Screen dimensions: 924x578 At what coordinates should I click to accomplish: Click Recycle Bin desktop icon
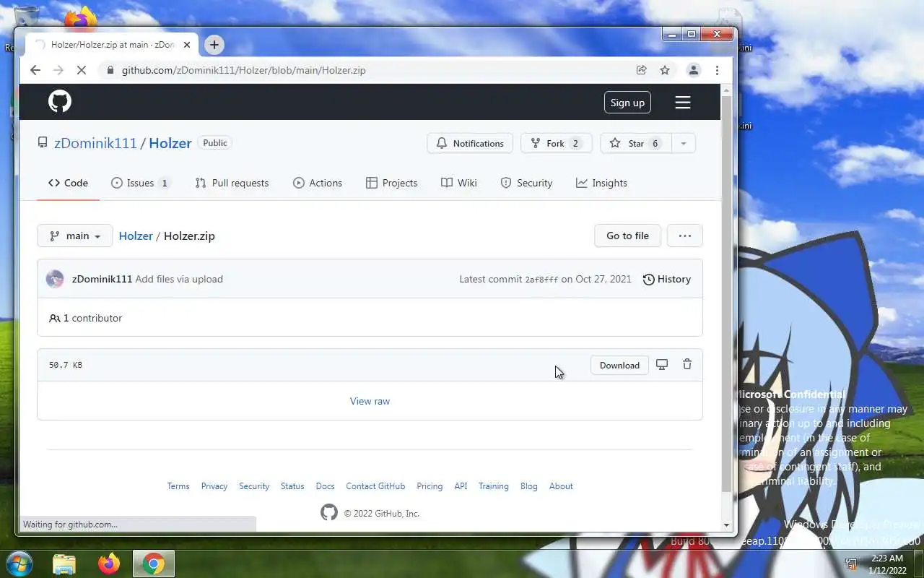pyautogui.click(x=26, y=16)
